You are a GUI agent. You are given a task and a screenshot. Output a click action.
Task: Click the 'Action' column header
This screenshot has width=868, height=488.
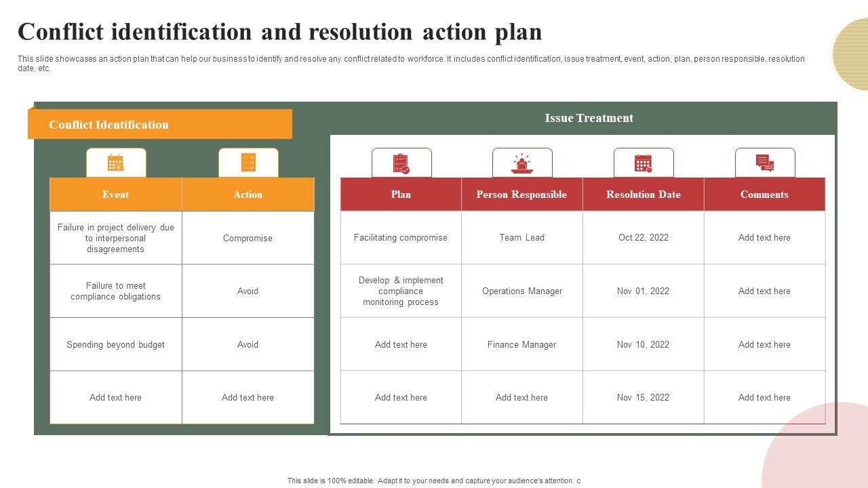[x=248, y=195]
